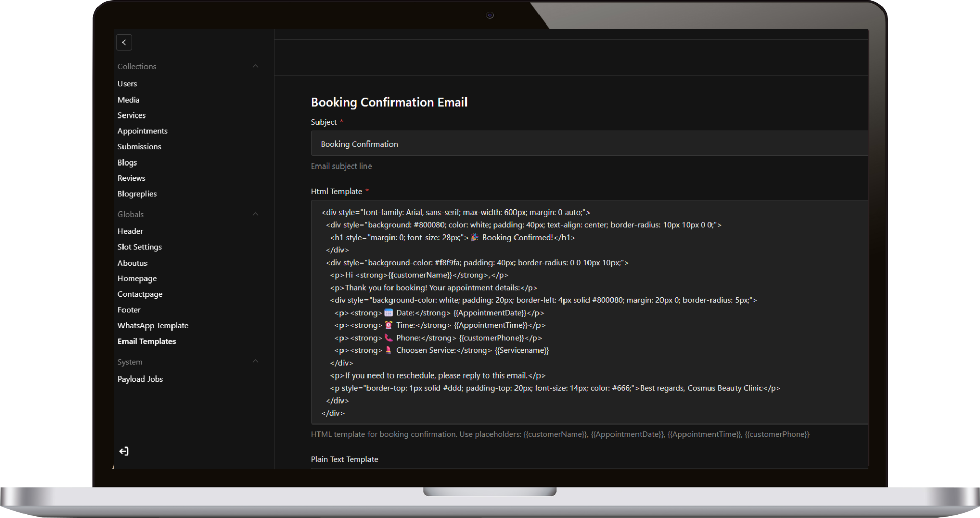980x518 pixels.
Task: Log out using the exit icon at sidebar bottom
Action: [x=124, y=451]
